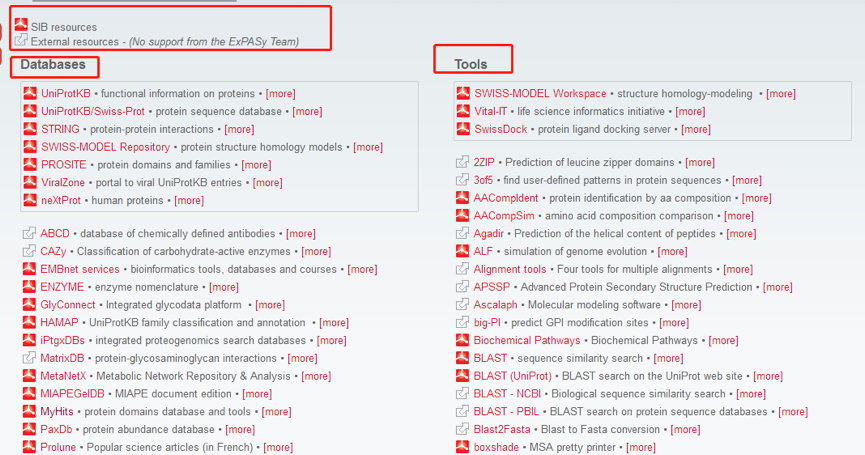Screen dimensions: 865x455
Task: Open the Vital-IT tool link
Action: [x=490, y=111]
